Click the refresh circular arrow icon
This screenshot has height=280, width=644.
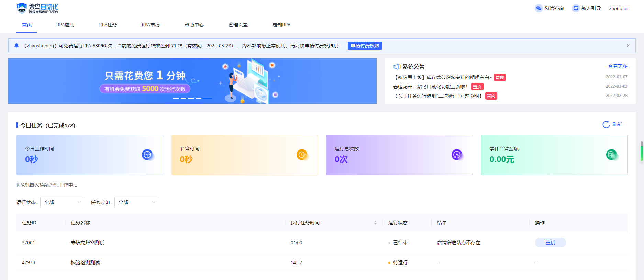click(606, 124)
